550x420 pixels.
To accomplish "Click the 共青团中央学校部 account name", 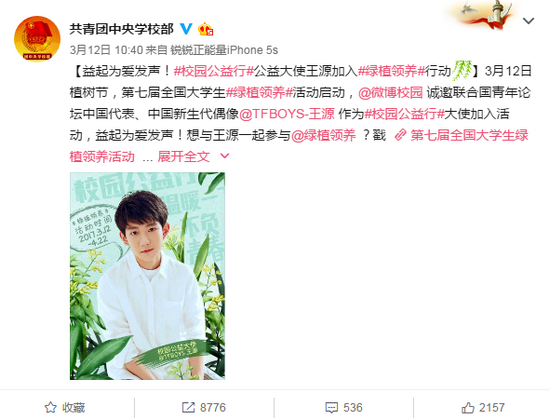I will (x=121, y=29).
